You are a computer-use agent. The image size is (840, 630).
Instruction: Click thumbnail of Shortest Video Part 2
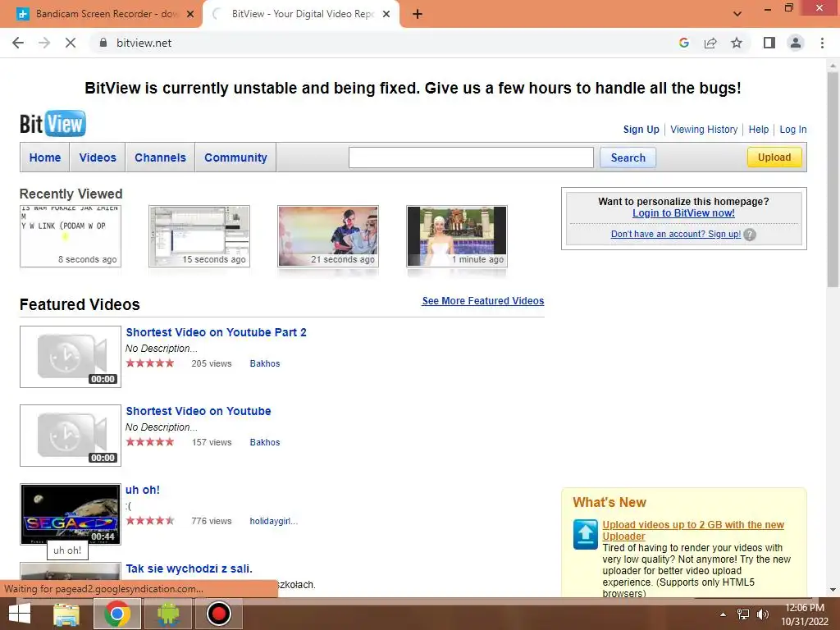[x=71, y=357]
